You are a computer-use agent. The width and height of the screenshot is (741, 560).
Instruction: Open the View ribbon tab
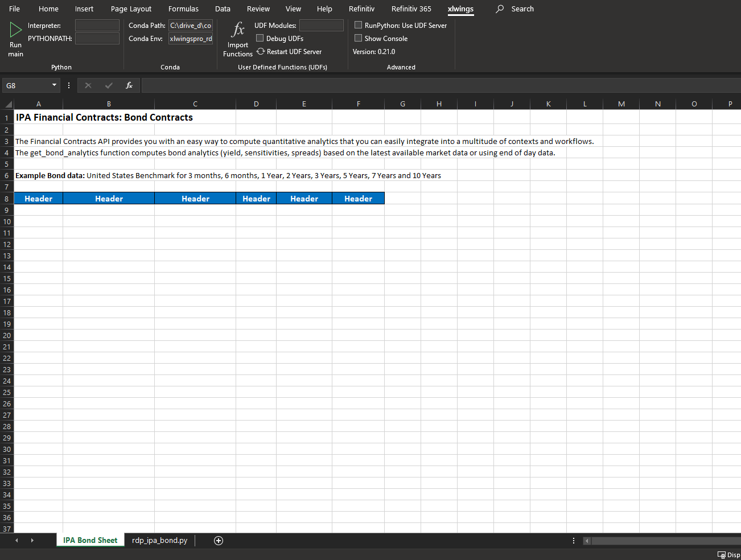pyautogui.click(x=293, y=9)
